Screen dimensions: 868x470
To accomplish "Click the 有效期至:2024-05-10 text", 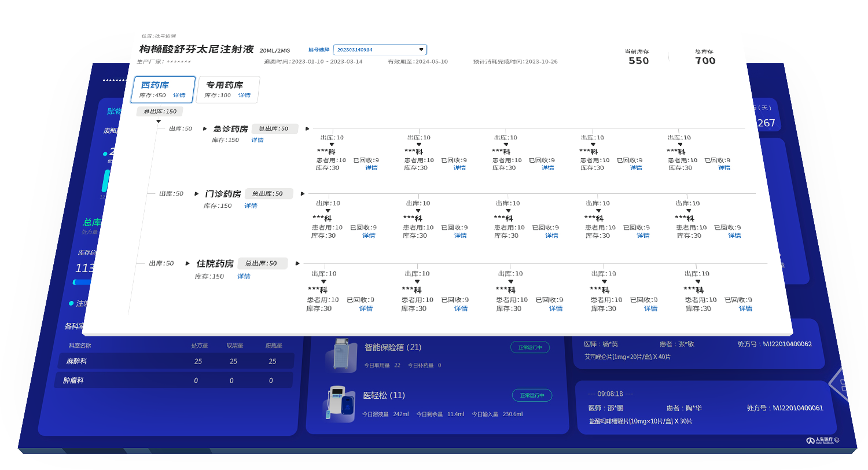I will point(418,61).
